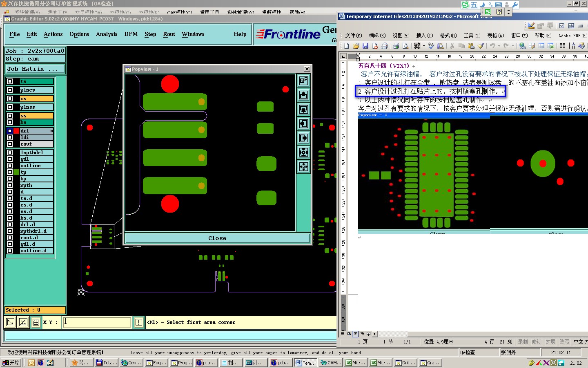Click Word Open folder icon
The width and height of the screenshot is (588, 368).
[356, 46]
